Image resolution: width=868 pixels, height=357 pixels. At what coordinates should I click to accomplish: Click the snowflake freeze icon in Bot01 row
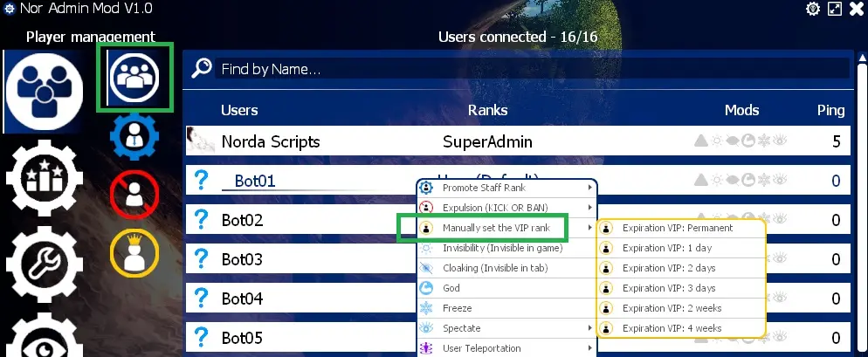[x=764, y=180]
